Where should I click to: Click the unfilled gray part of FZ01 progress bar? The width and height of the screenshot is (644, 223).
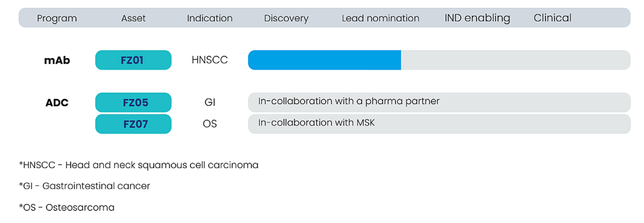pos(516,60)
